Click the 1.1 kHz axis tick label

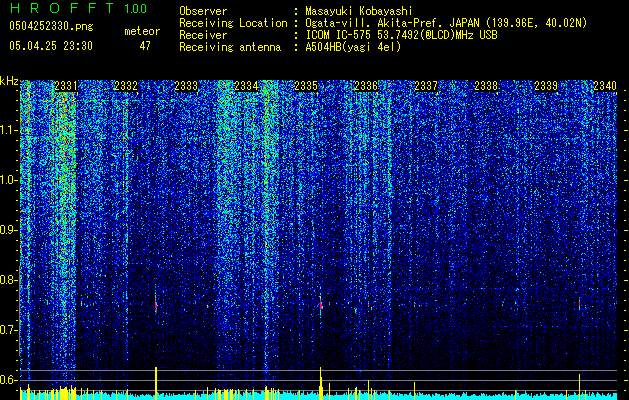click(9, 130)
